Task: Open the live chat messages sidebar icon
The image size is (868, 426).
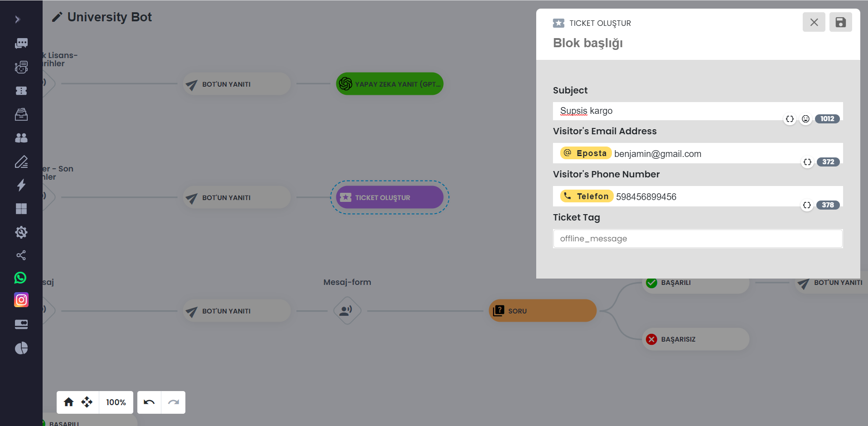Action: point(21,43)
